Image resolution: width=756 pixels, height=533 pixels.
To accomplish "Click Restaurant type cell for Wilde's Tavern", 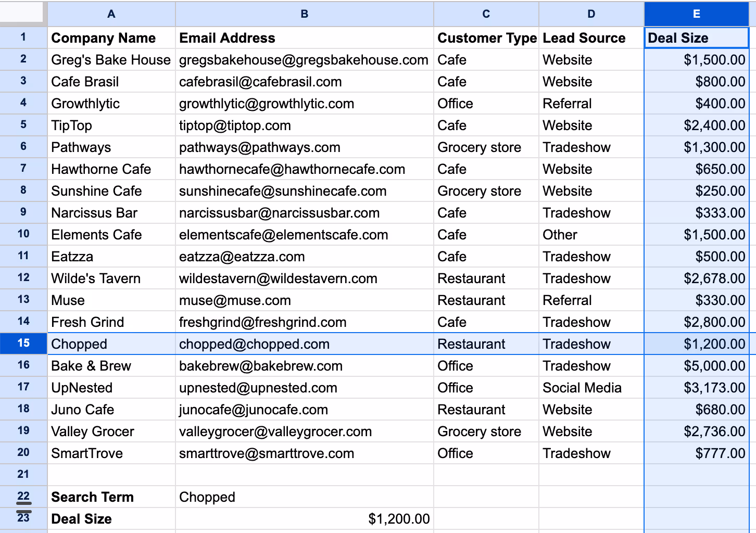I will [486, 278].
